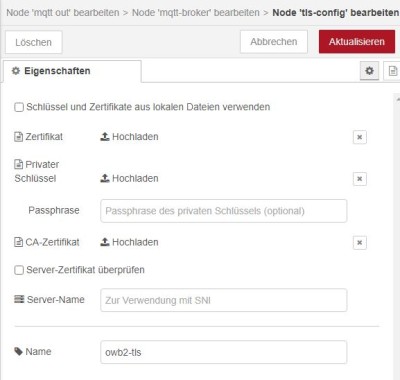Click the upload icon for Privater Schlüssel
Image resolution: width=400 pixels, height=380 pixels.
tap(105, 178)
